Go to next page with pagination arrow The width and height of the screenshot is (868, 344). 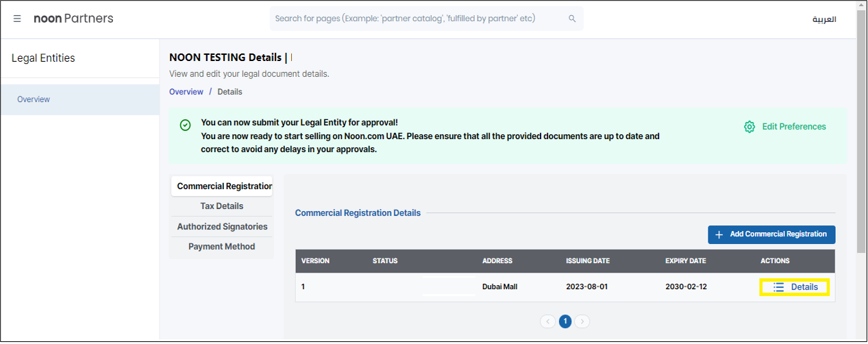coord(582,321)
